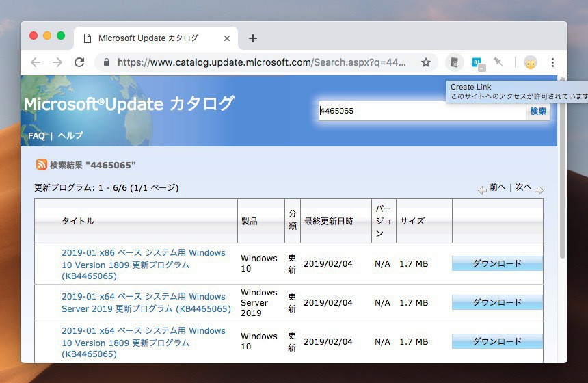Select the Microsoft Update カタログ tab
The height and width of the screenshot is (383, 588).
[155, 38]
